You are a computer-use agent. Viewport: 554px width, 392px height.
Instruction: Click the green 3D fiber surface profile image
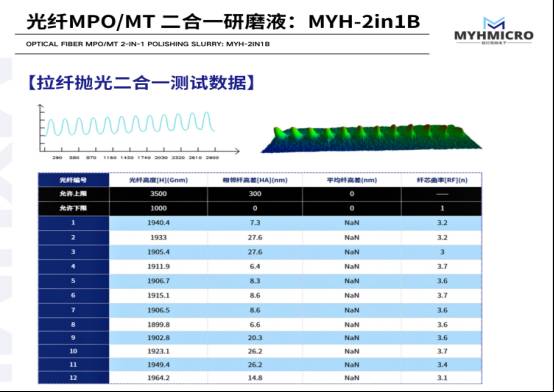(x=371, y=138)
